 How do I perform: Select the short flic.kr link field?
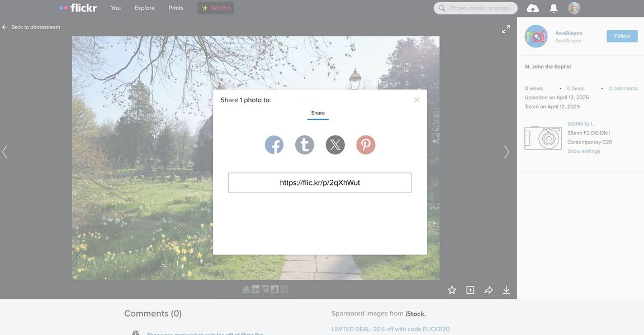pyautogui.click(x=320, y=183)
